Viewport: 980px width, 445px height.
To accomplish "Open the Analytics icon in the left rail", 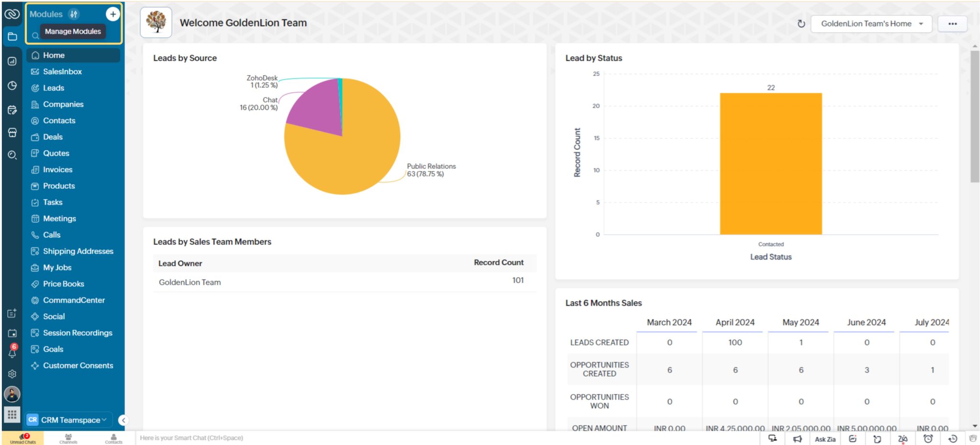I will pyautogui.click(x=12, y=61).
